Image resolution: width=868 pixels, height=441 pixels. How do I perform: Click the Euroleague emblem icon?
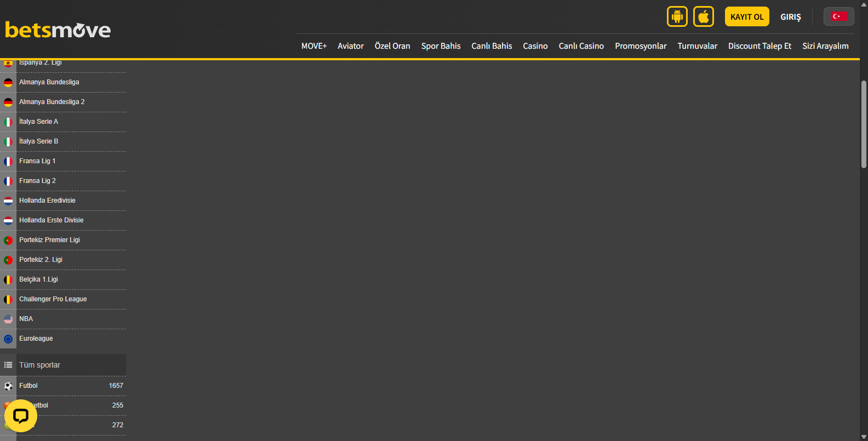coord(8,339)
